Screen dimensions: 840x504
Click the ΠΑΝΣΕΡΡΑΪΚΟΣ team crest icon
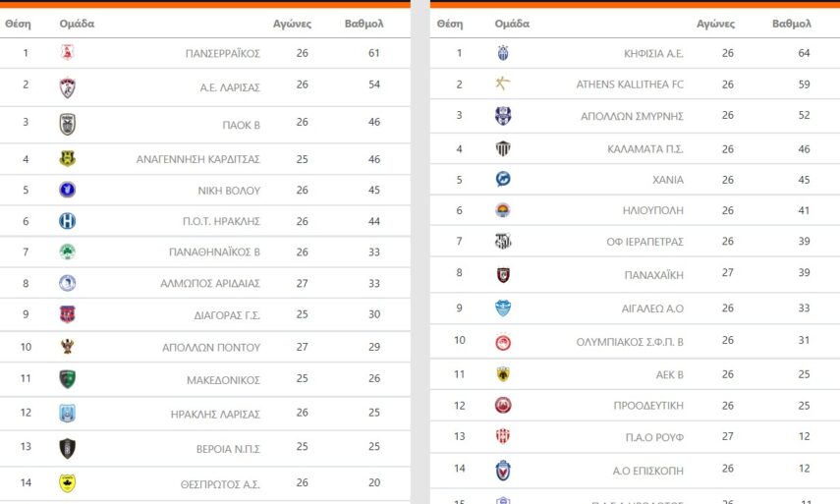click(67, 53)
